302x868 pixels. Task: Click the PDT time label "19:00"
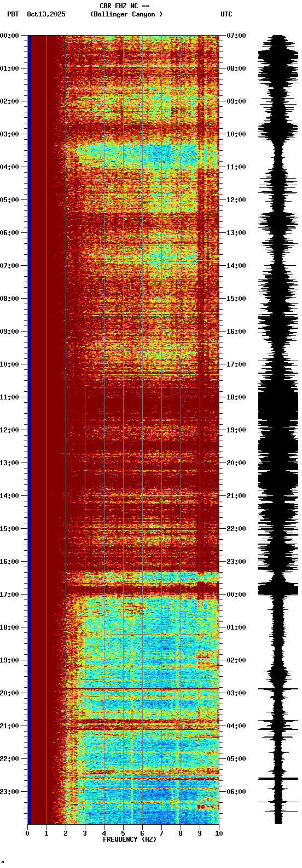9,660
